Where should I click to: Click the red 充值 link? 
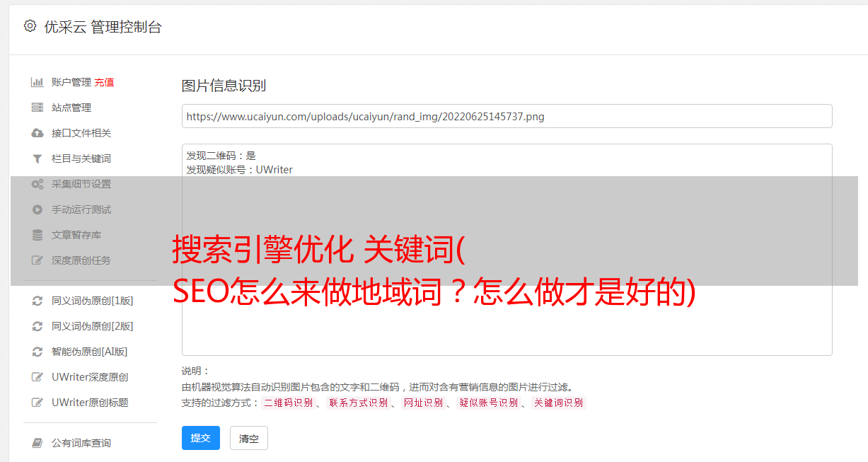(x=104, y=82)
